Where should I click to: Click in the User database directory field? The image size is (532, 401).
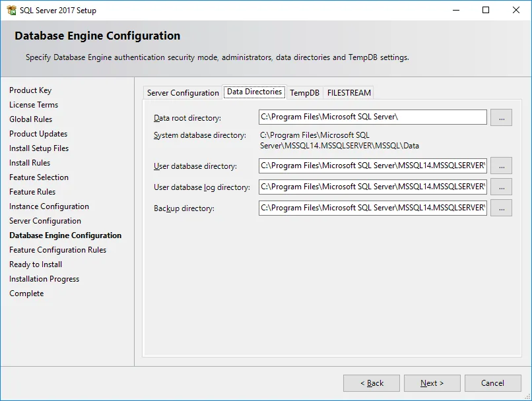pos(372,166)
